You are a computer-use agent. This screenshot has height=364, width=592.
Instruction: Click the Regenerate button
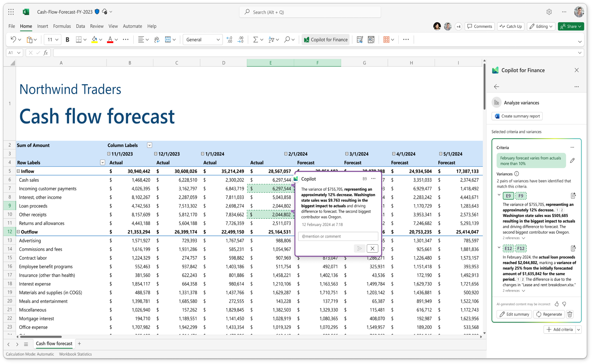click(549, 314)
